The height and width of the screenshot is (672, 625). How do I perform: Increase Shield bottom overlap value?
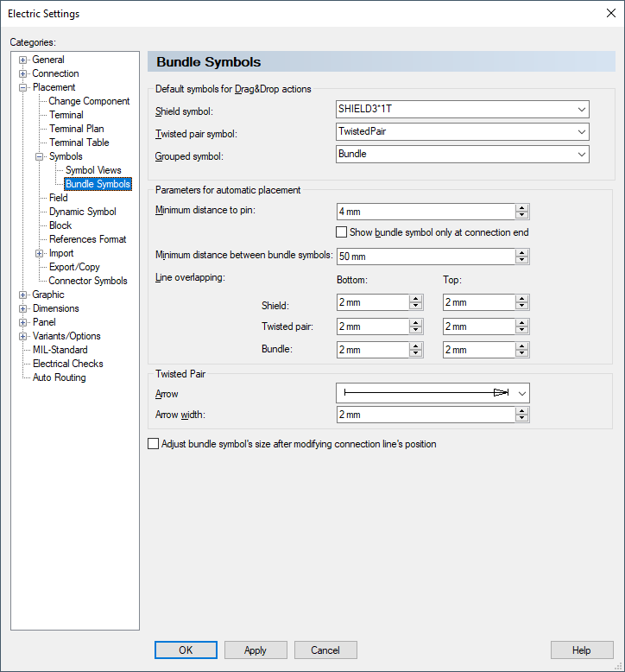416,299
